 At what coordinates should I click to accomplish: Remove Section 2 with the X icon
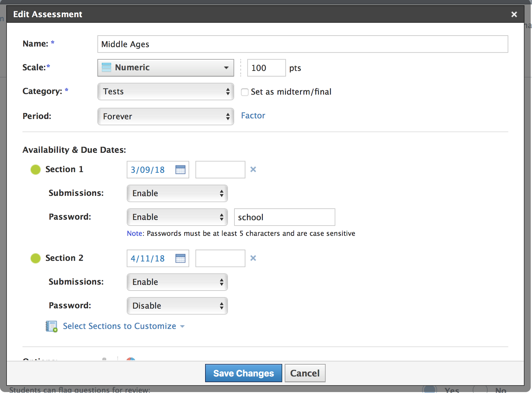point(253,258)
